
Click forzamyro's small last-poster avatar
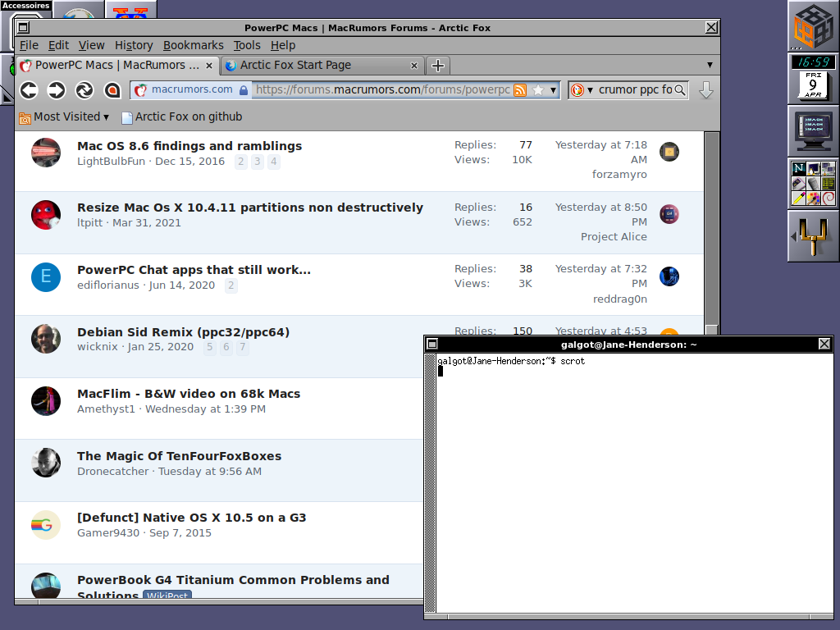(x=669, y=152)
